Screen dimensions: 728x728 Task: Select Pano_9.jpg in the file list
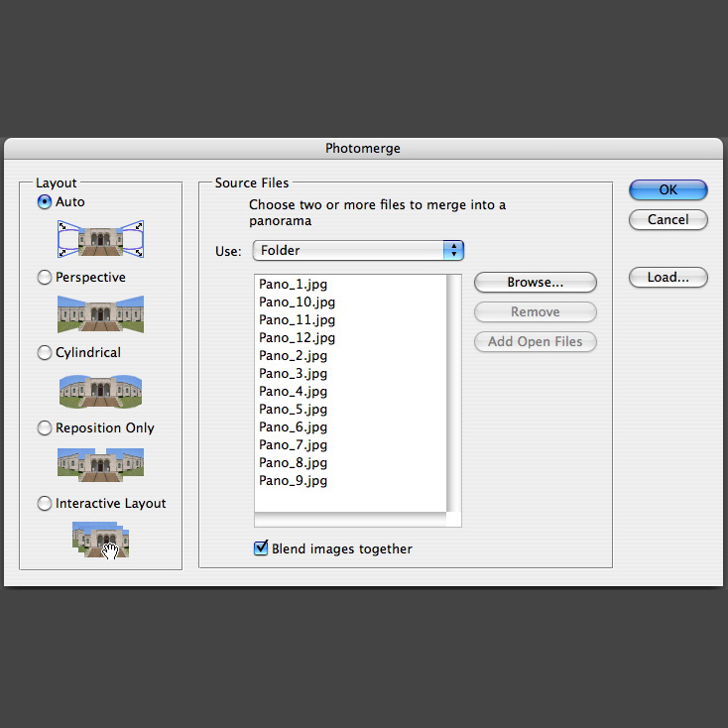pyautogui.click(x=350, y=480)
